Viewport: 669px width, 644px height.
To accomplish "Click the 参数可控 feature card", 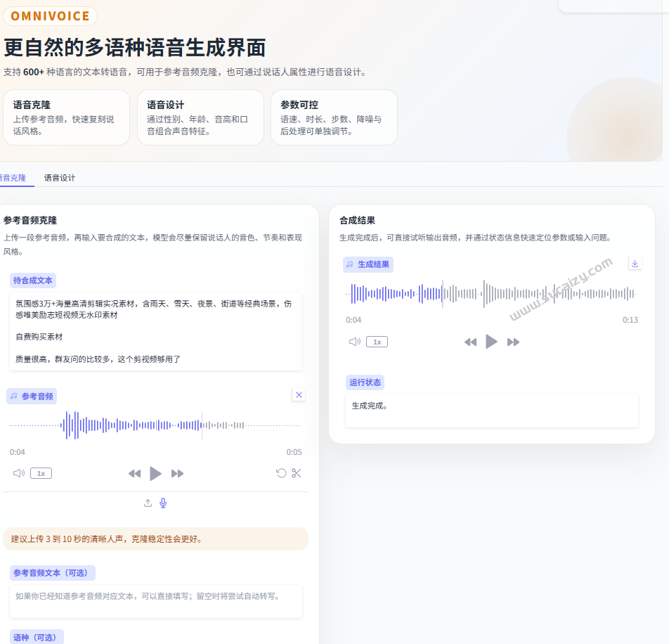I will pyautogui.click(x=334, y=117).
